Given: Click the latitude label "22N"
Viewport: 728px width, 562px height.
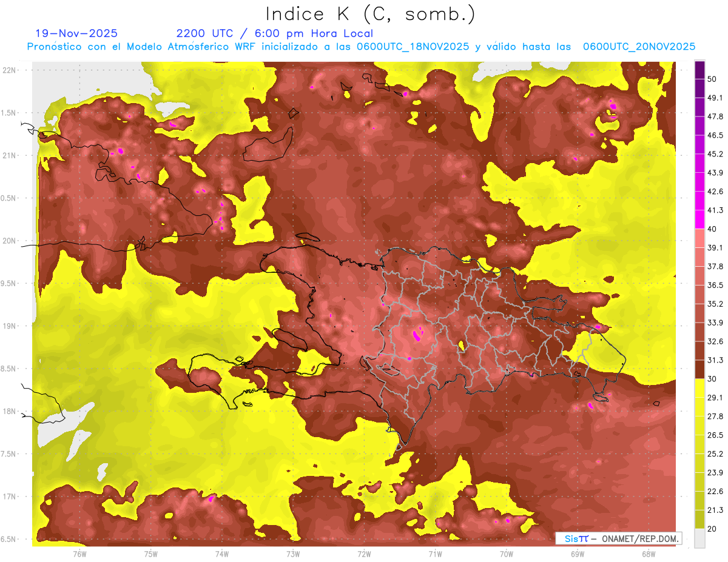Looking at the screenshot, I should point(9,70).
